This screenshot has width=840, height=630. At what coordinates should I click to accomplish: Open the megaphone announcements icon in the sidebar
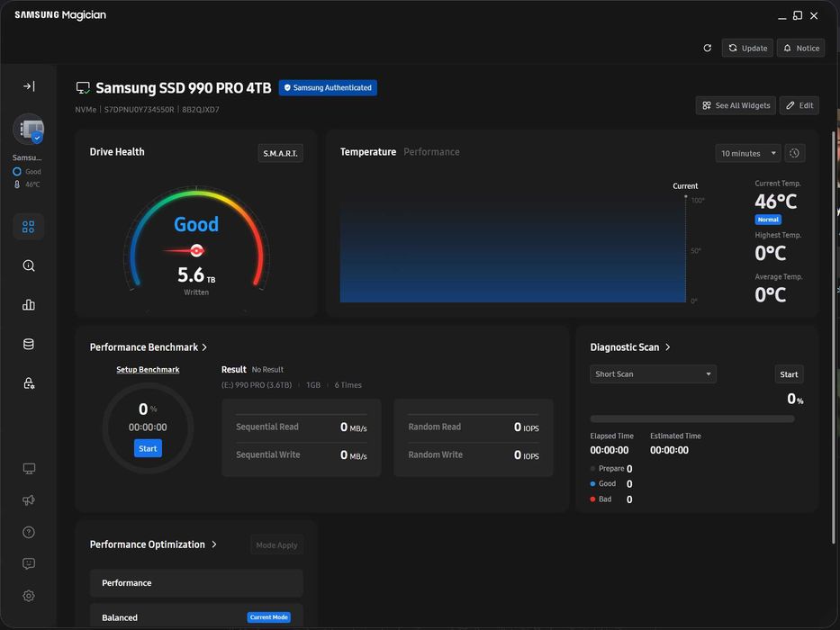pyautogui.click(x=29, y=499)
